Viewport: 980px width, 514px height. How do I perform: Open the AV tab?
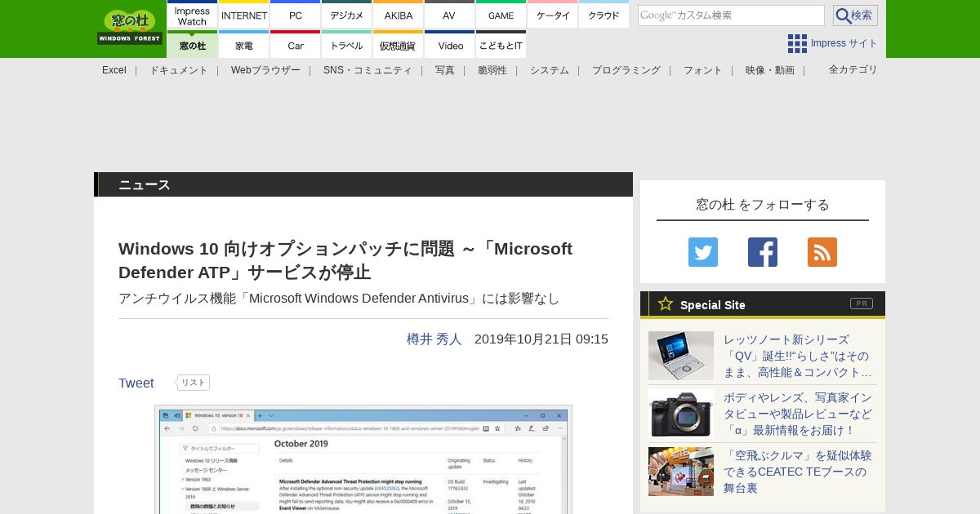click(450, 15)
